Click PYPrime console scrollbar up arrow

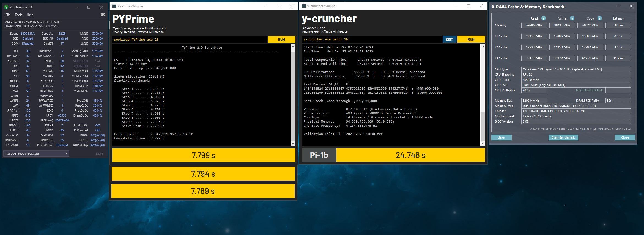293,47
